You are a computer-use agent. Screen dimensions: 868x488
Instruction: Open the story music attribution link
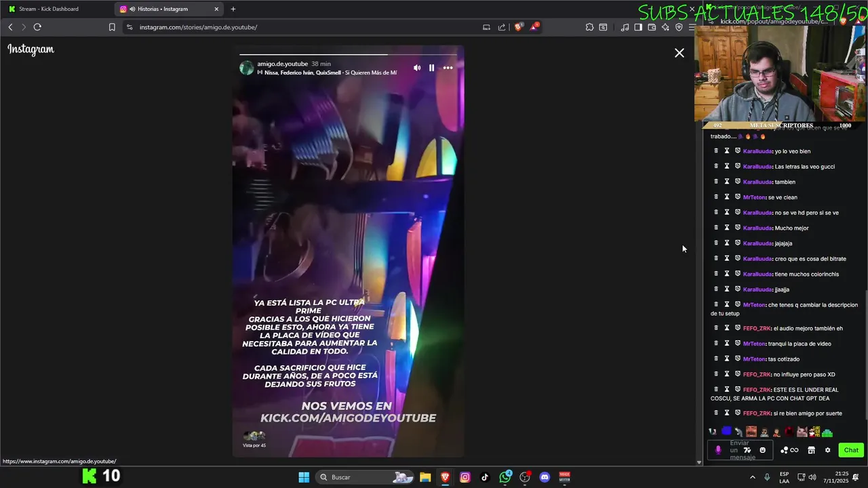[327, 73]
